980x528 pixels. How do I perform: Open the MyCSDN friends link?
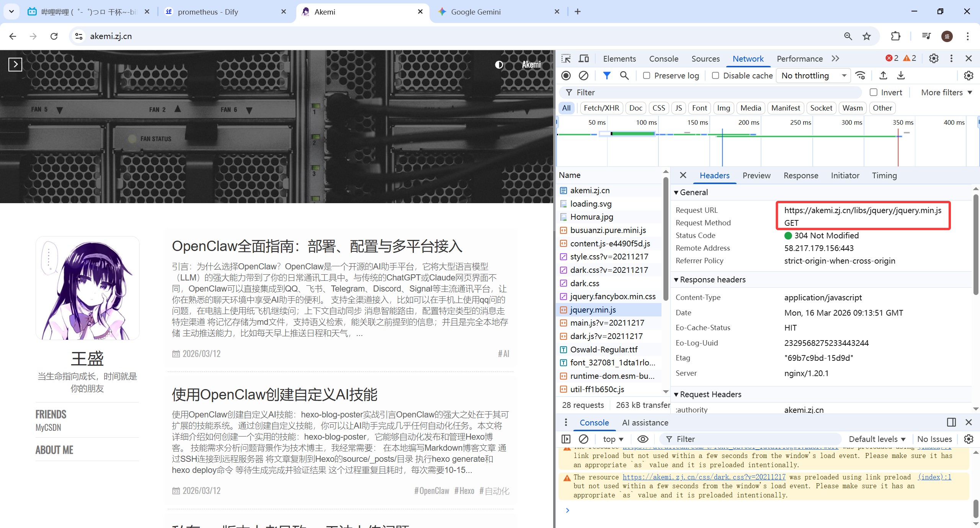(x=48, y=427)
